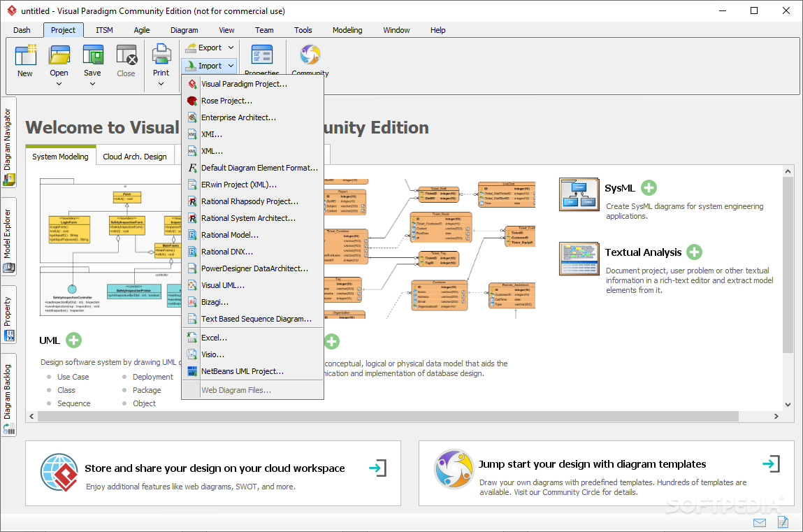Screen dimensions: 803x532
Task: Expand the Open button dropdown arrow
Action: [x=59, y=84]
